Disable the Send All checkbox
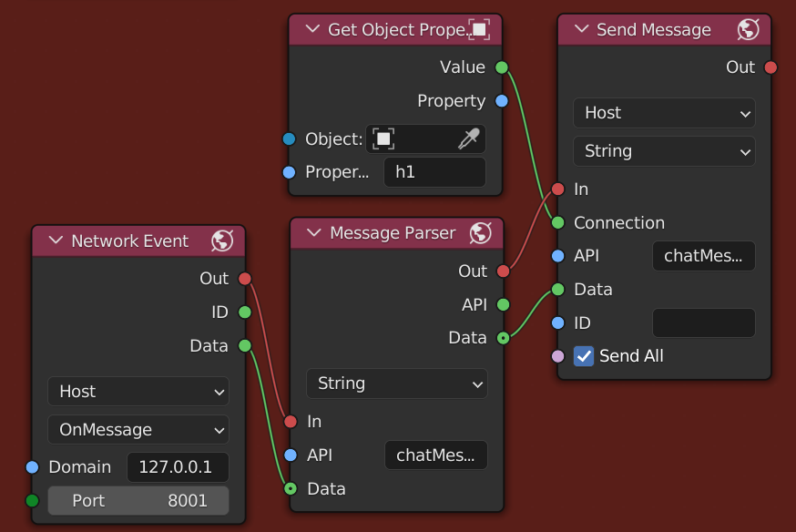Image resolution: width=796 pixels, height=532 pixels. (584, 356)
